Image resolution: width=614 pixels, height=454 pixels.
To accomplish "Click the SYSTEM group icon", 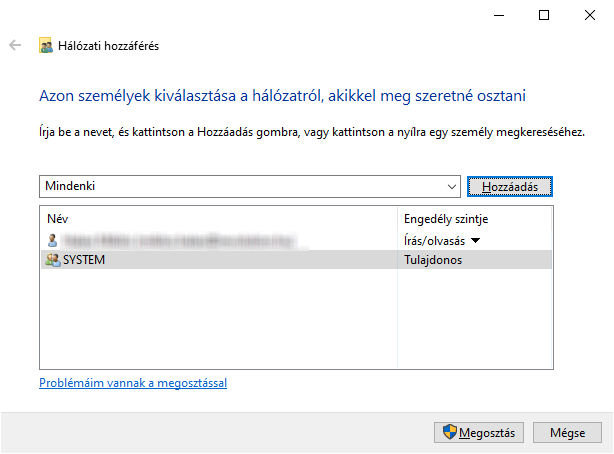I will pyautogui.click(x=53, y=260).
